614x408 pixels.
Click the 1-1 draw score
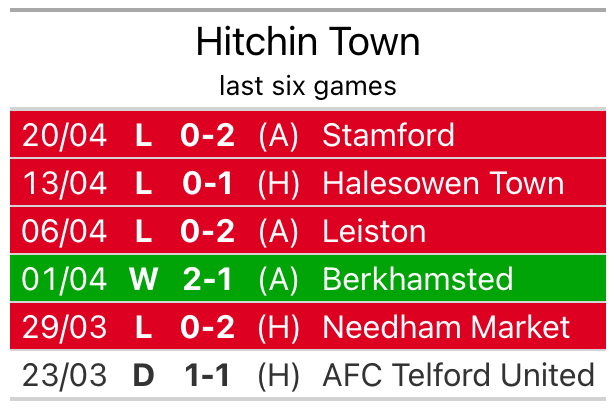coord(208,375)
